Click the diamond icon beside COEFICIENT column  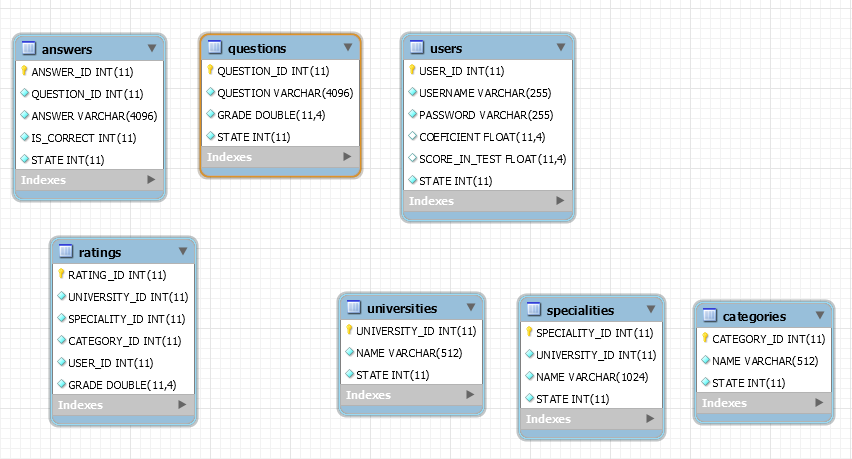(412, 136)
